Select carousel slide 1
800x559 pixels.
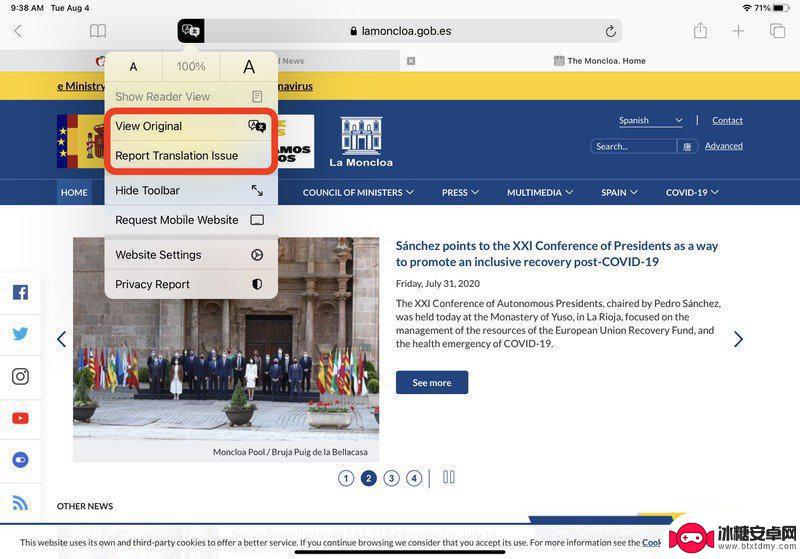coord(346,478)
